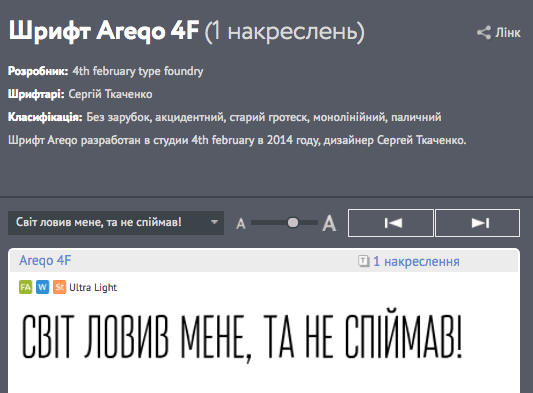533x393 pixels.
Task: Click the blue W webfont badge
Action: 42,287
